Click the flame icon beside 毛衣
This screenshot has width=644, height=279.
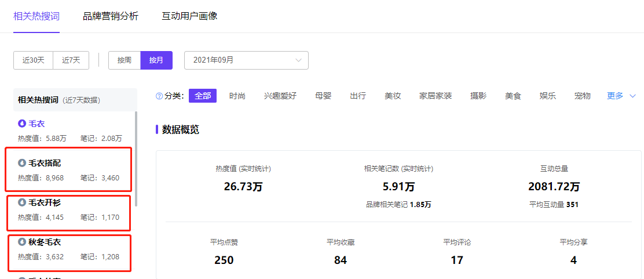[x=22, y=124]
